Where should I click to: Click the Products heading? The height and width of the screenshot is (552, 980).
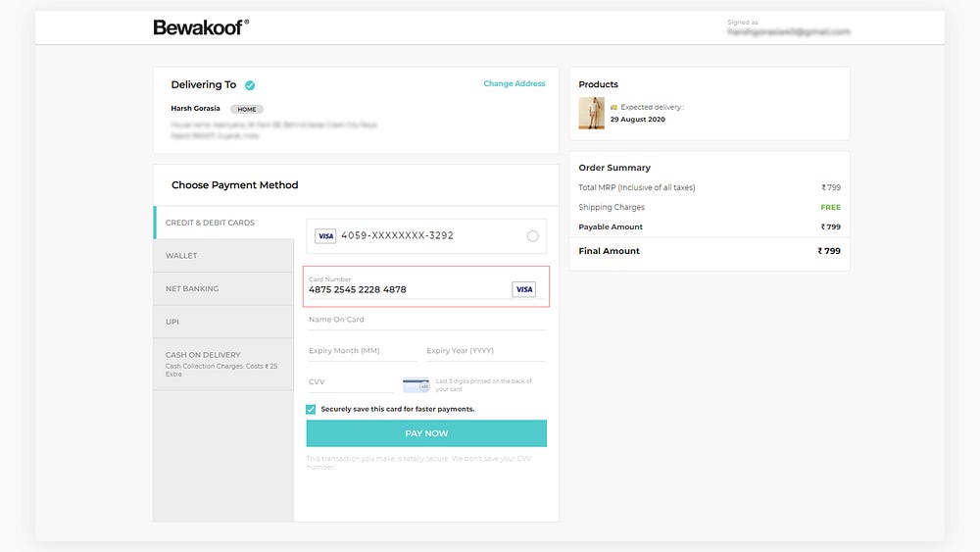click(598, 84)
